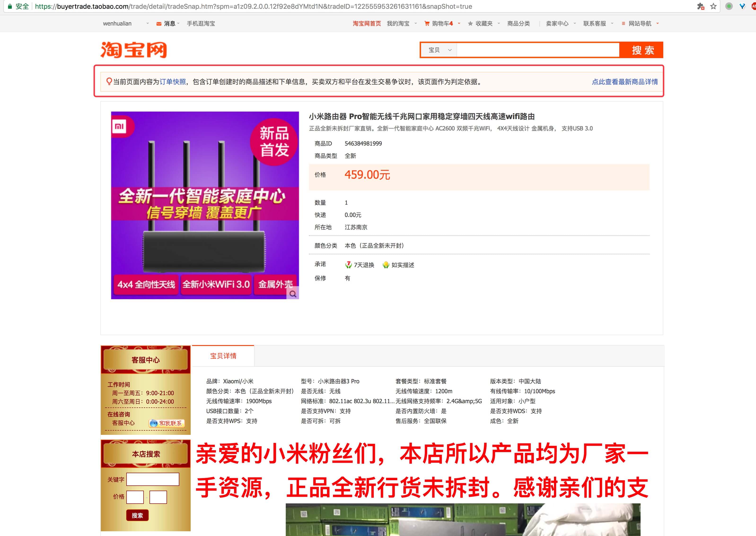Click the 如实描述 promise icon
This screenshot has height=536, width=756.
(x=386, y=265)
